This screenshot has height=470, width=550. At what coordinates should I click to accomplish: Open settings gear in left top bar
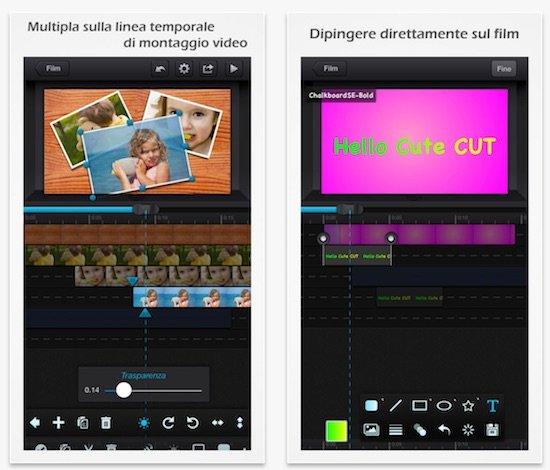[x=184, y=69]
